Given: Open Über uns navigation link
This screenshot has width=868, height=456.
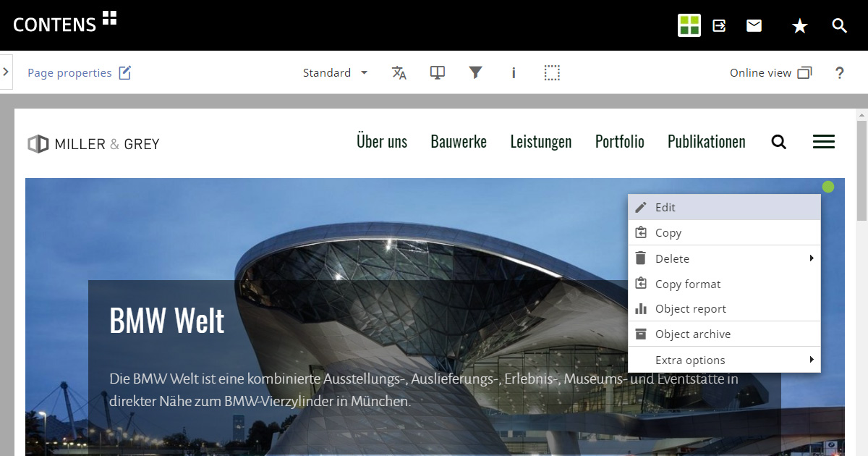Looking at the screenshot, I should (382, 142).
